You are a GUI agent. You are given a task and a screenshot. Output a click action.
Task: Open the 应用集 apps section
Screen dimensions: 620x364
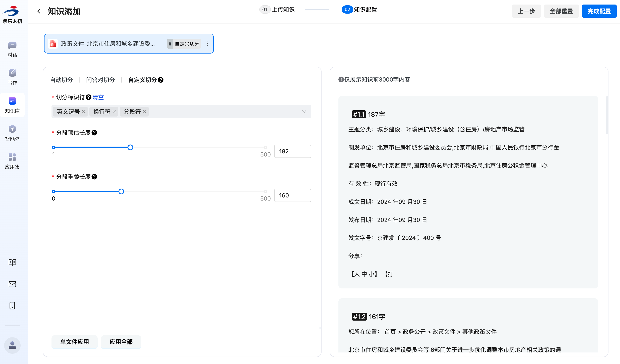12,161
